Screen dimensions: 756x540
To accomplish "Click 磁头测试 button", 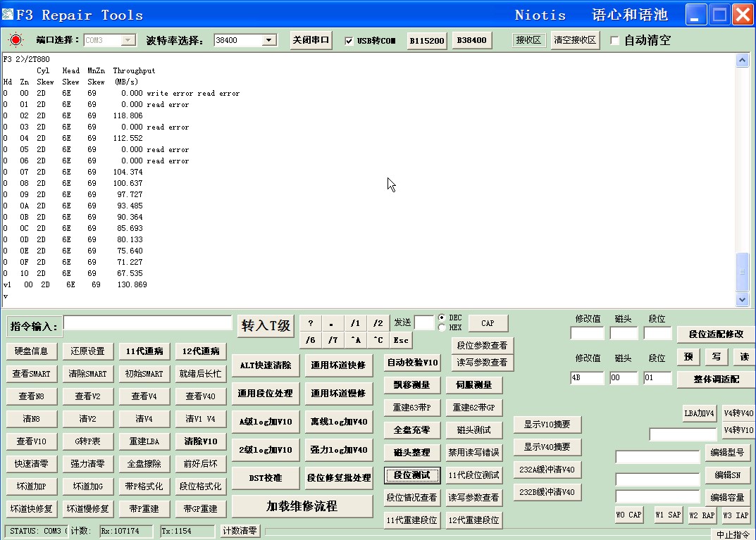I will tap(474, 429).
